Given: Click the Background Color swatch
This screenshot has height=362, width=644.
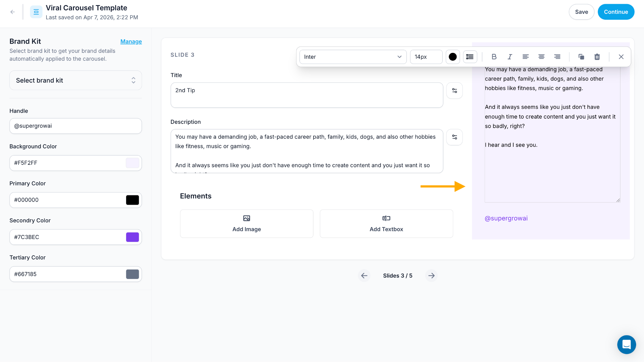Looking at the screenshot, I should pos(132,163).
